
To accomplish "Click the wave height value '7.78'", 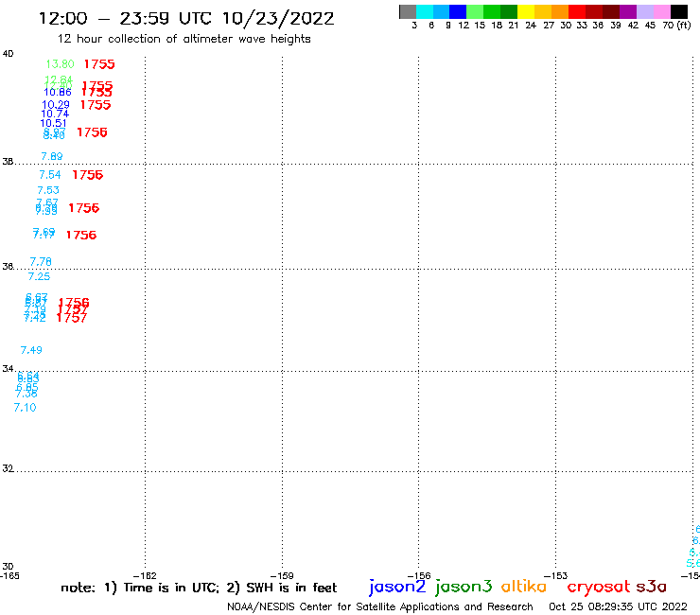I will coord(41,261).
